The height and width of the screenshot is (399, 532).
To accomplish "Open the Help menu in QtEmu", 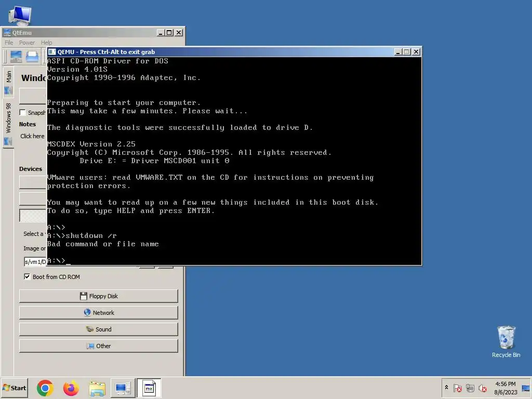I will pos(46,43).
